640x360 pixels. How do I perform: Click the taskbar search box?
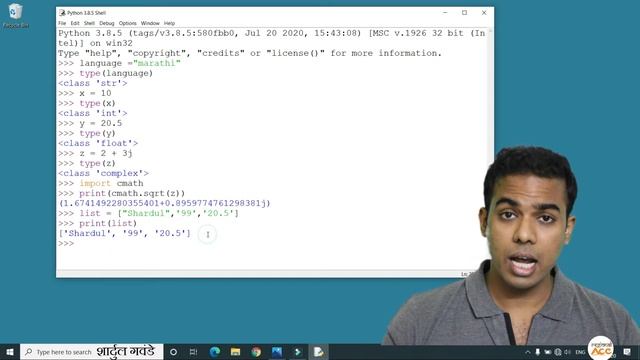point(91,352)
